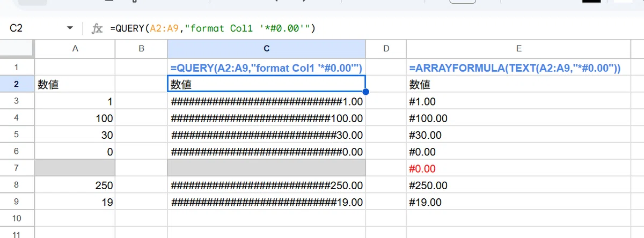The image size is (644, 238).
Task: Select column E header
Action: point(518,49)
